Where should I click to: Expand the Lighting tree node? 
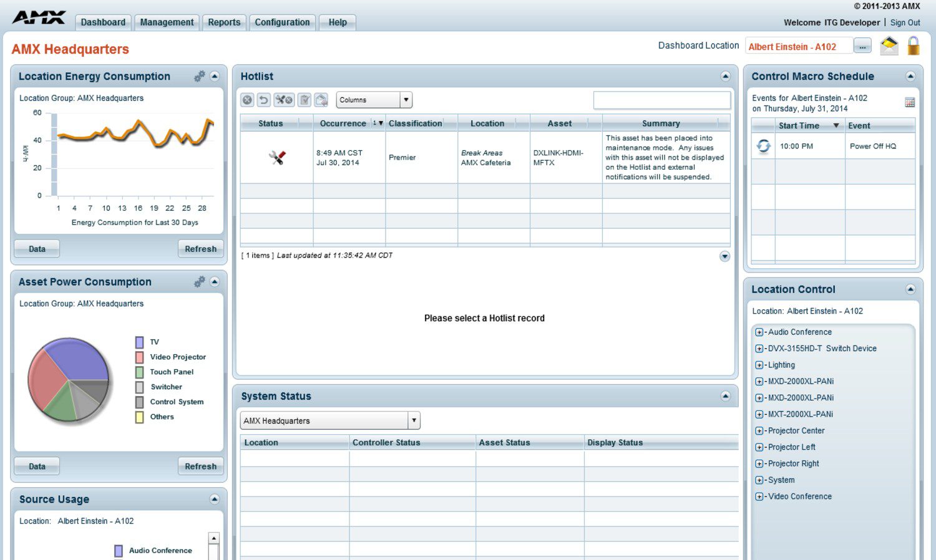pyautogui.click(x=759, y=365)
